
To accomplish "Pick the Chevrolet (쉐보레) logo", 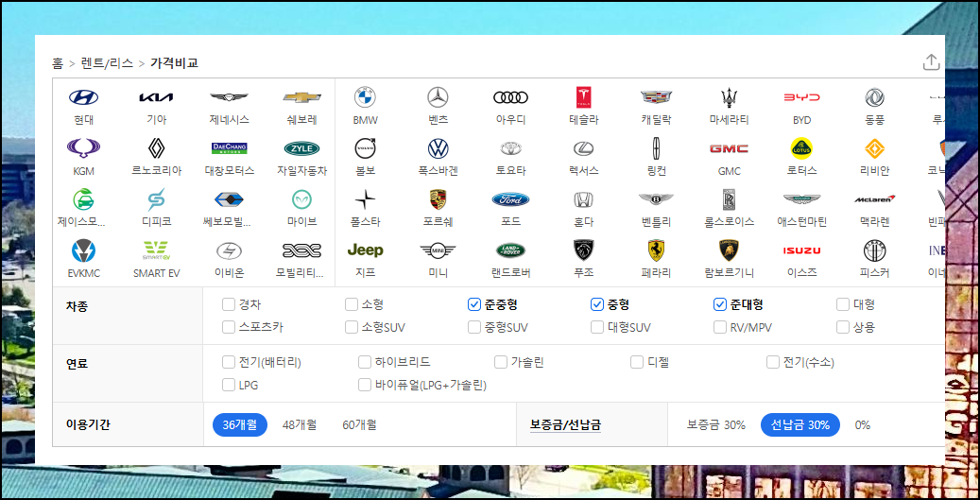I will coord(301,97).
